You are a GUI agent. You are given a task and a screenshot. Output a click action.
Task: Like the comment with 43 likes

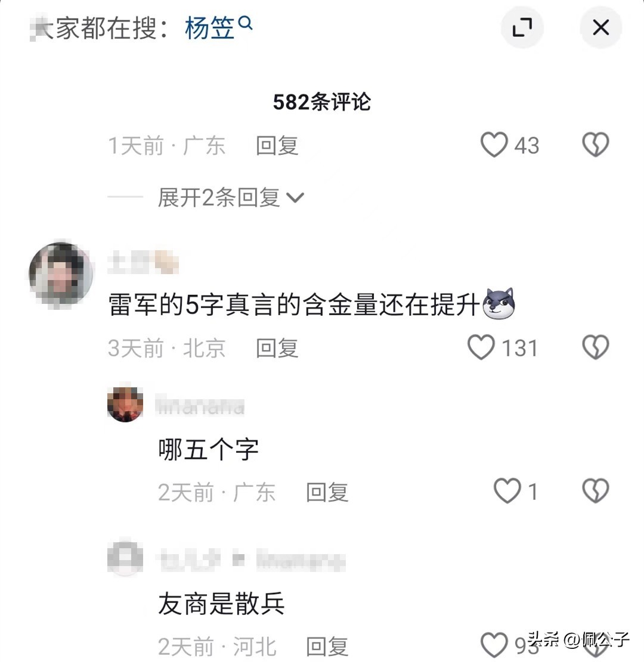[x=494, y=145]
